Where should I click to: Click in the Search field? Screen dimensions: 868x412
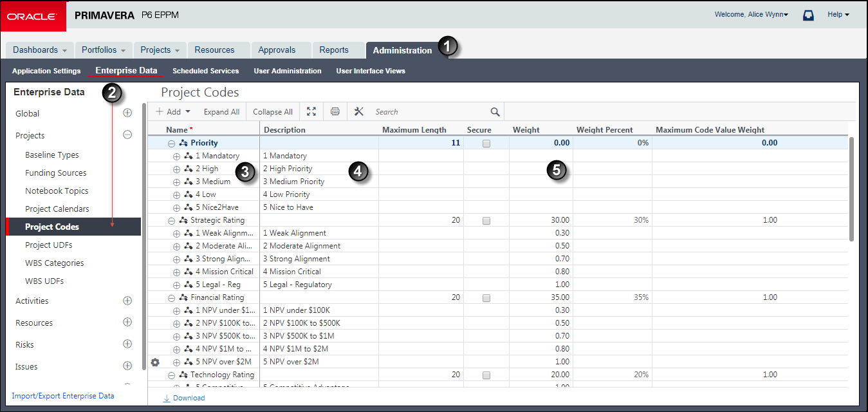430,111
